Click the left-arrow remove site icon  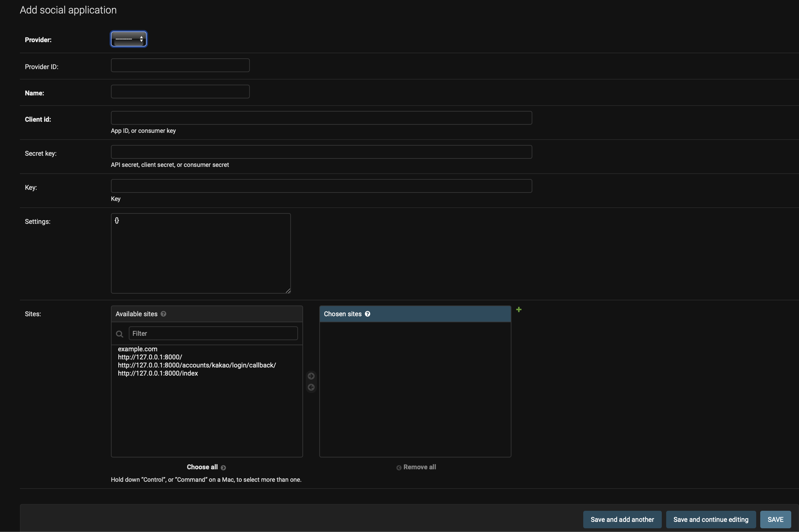coord(311,387)
